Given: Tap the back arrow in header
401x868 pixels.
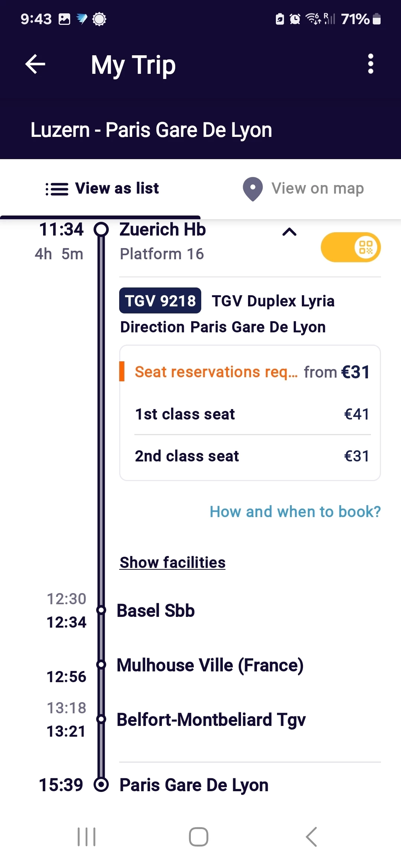Looking at the screenshot, I should [35, 64].
